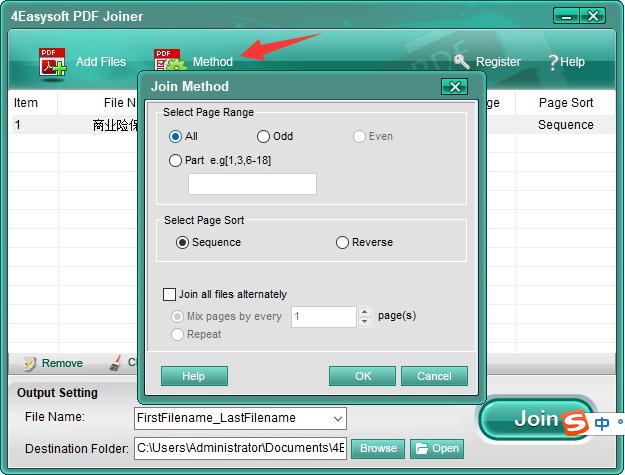Click the broom clear icon beside Remove
Image resolution: width=625 pixels, height=475 pixels.
click(x=116, y=363)
